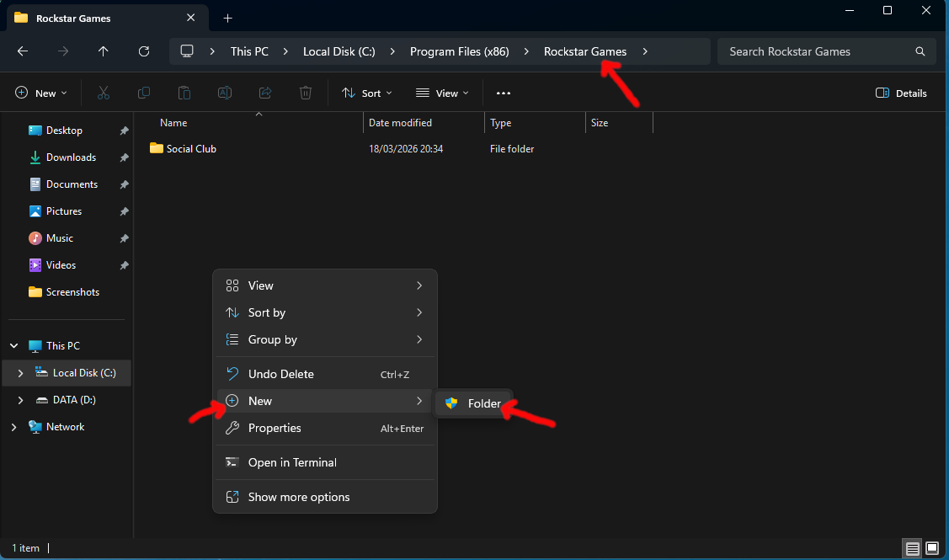The width and height of the screenshot is (949, 560).
Task: Click This PC breadcrumb
Action: [x=249, y=51]
